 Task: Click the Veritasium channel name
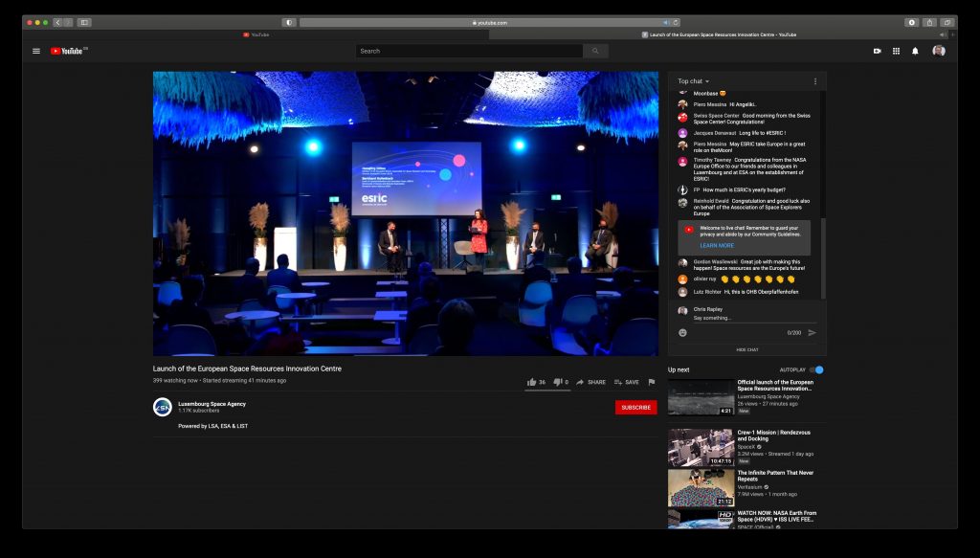tap(749, 487)
